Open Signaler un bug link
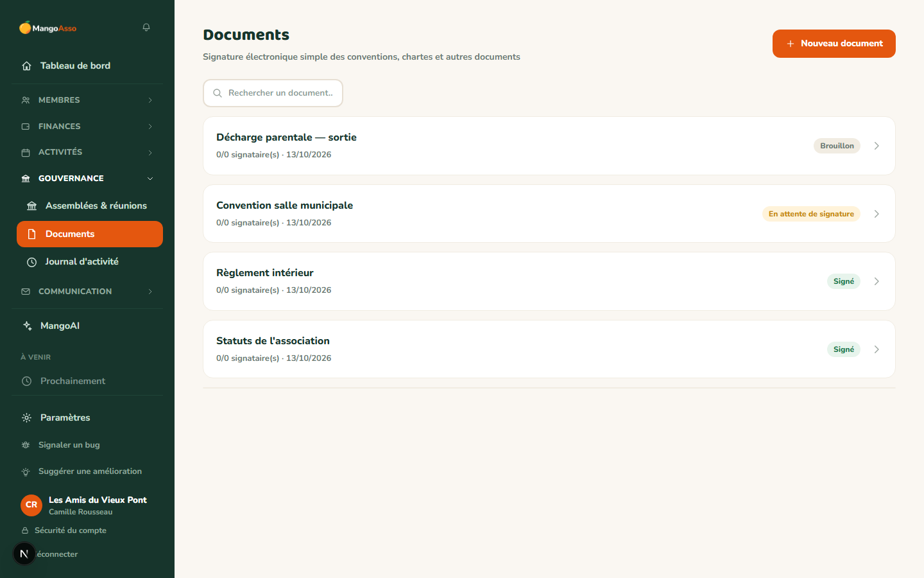The image size is (924, 578). (69, 445)
